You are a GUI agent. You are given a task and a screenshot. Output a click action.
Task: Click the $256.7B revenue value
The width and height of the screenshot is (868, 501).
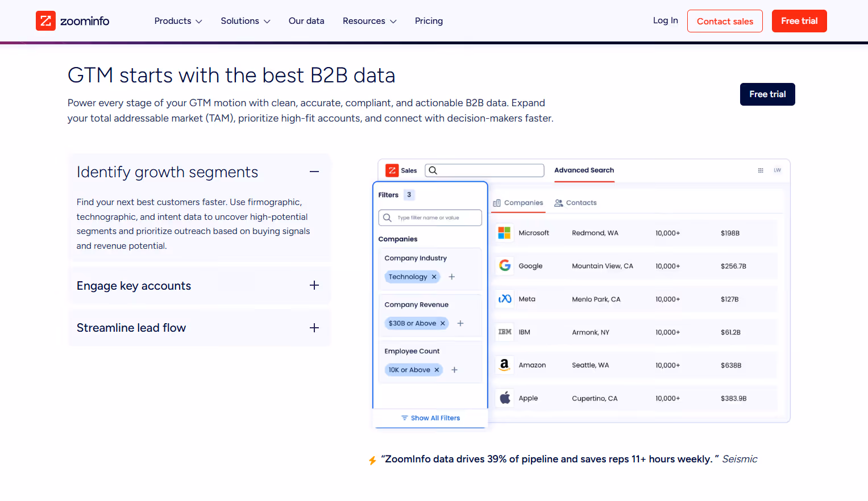733,266
